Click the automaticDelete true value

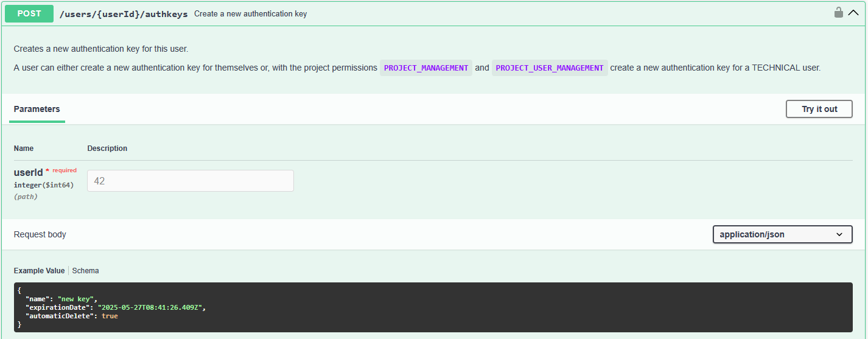click(110, 316)
